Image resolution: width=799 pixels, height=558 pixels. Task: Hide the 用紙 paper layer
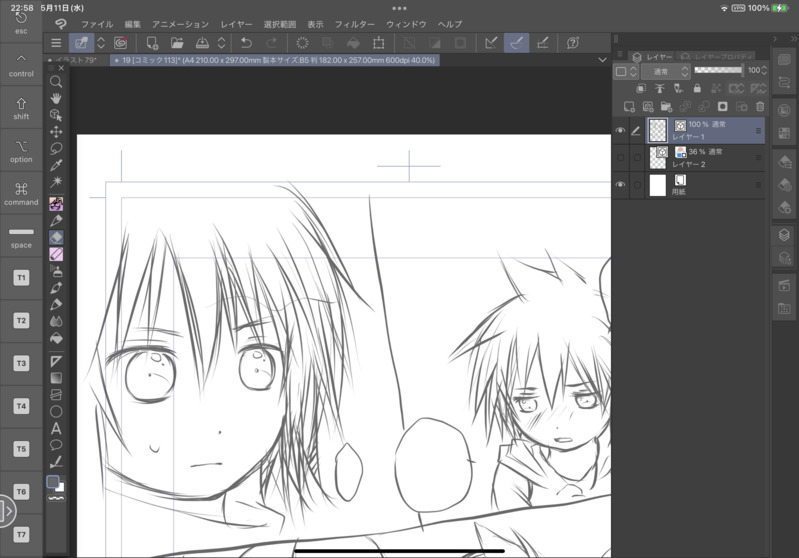[620, 184]
